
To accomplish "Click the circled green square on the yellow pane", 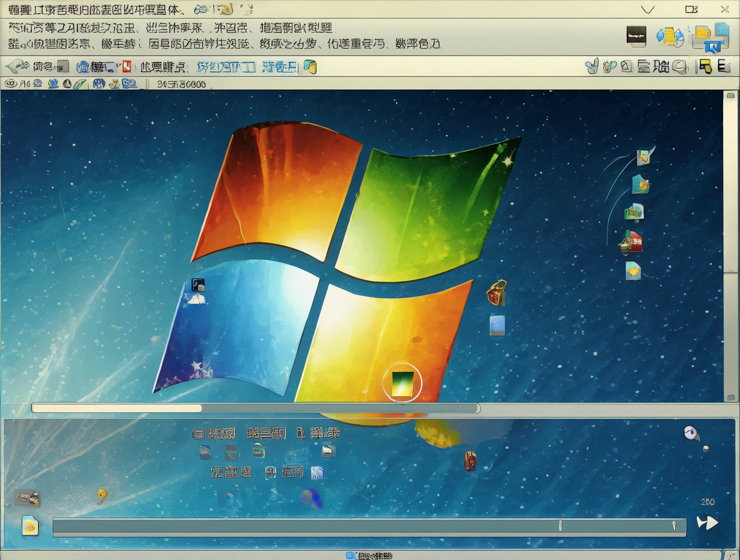I will [x=402, y=382].
